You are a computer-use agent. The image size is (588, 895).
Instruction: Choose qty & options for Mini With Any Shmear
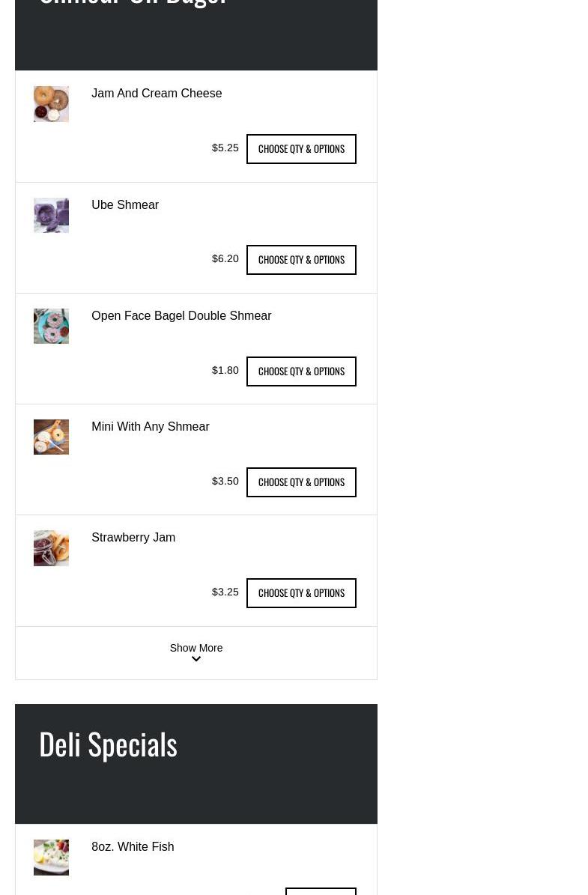click(301, 482)
